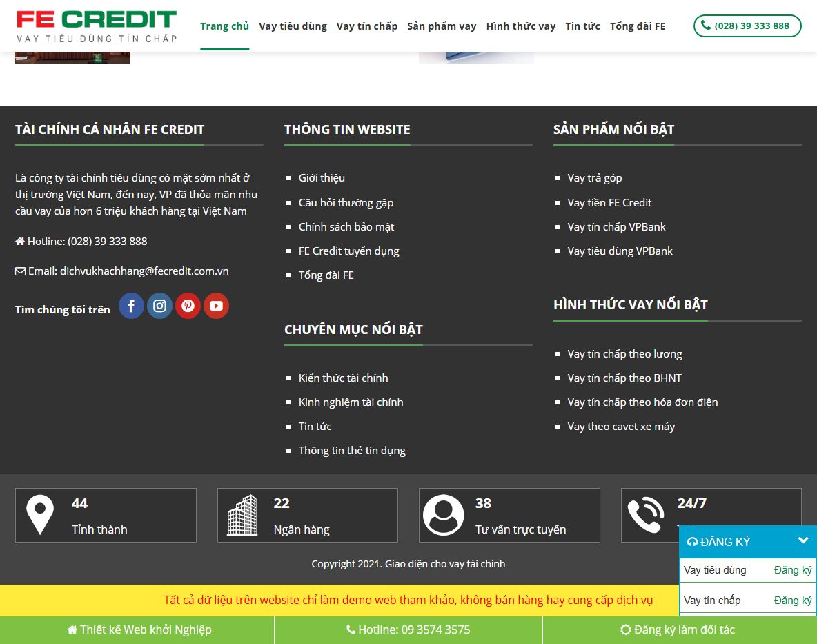The width and height of the screenshot is (817, 644).
Task: Open the Vay tín chấp menu
Action: (367, 26)
